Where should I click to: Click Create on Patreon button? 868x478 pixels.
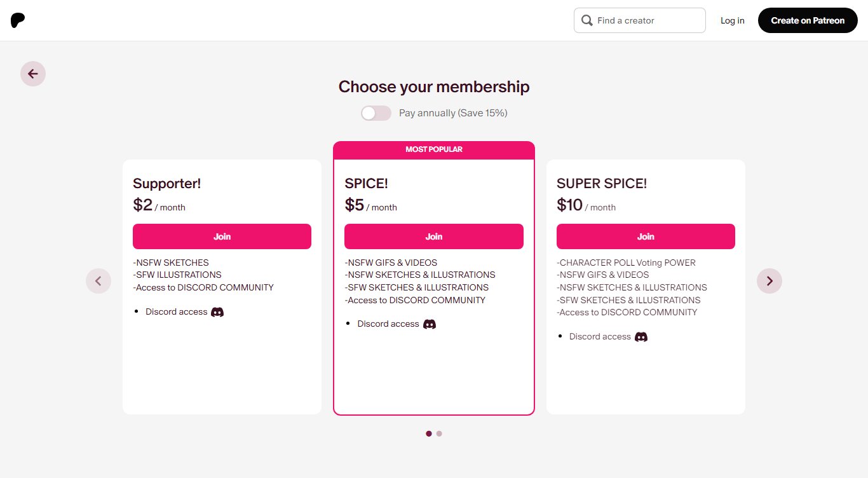pos(808,20)
